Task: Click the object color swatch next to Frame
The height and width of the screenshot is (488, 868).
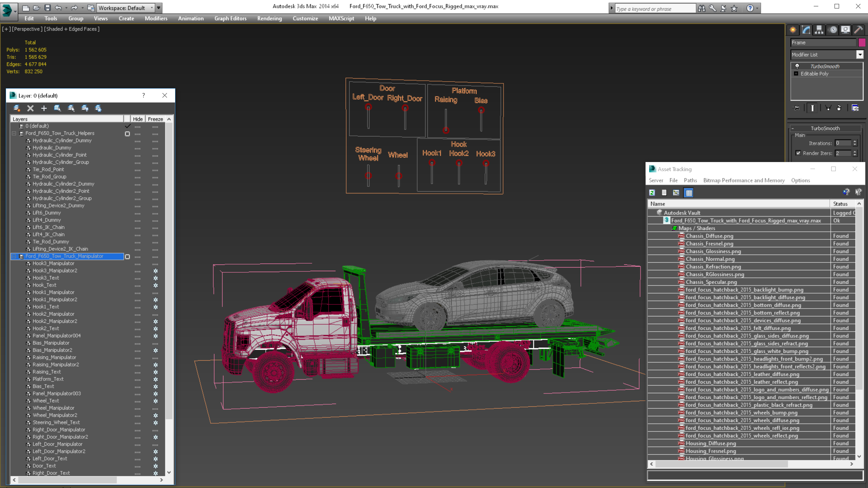Action: click(862, 42)
